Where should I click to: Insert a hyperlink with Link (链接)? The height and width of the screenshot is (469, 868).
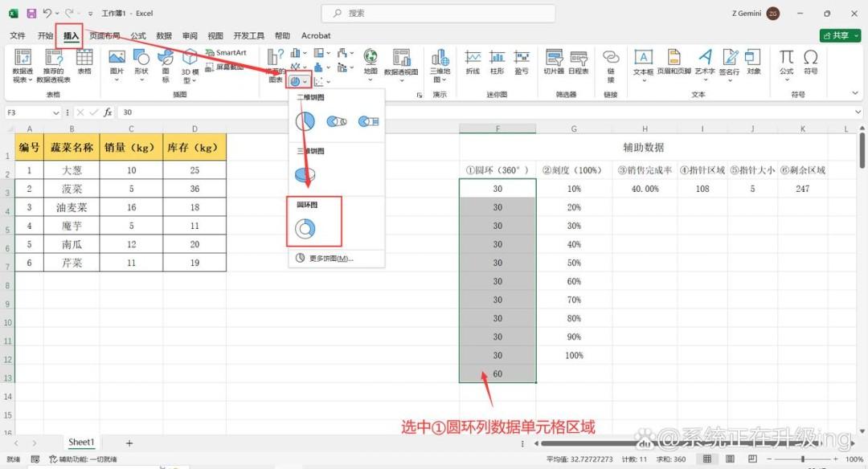611,65
